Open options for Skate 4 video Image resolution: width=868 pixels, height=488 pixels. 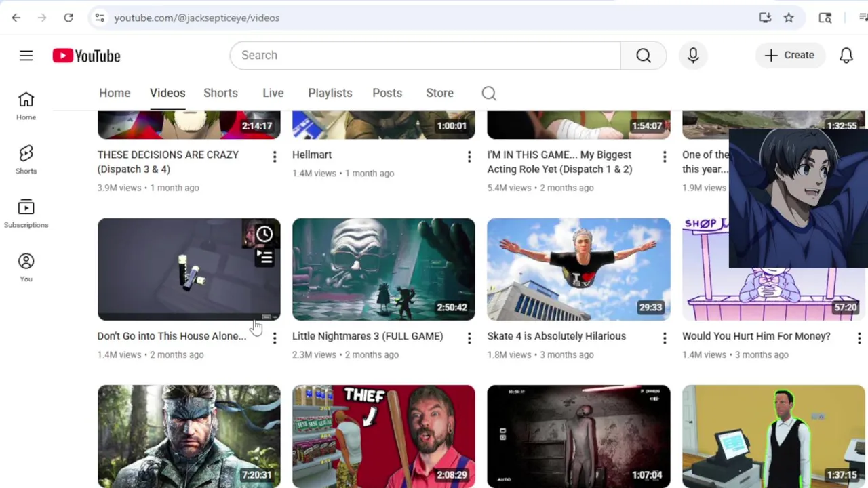(664, 338)
